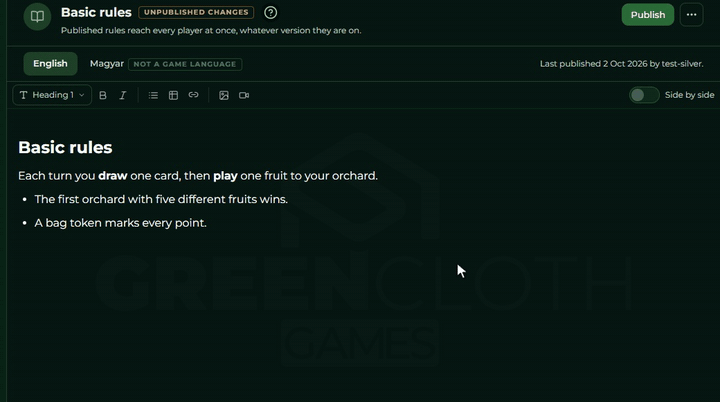
Task: Switch to the Magyar language tab
Action: pyautogui.click(x=107, y=64)
